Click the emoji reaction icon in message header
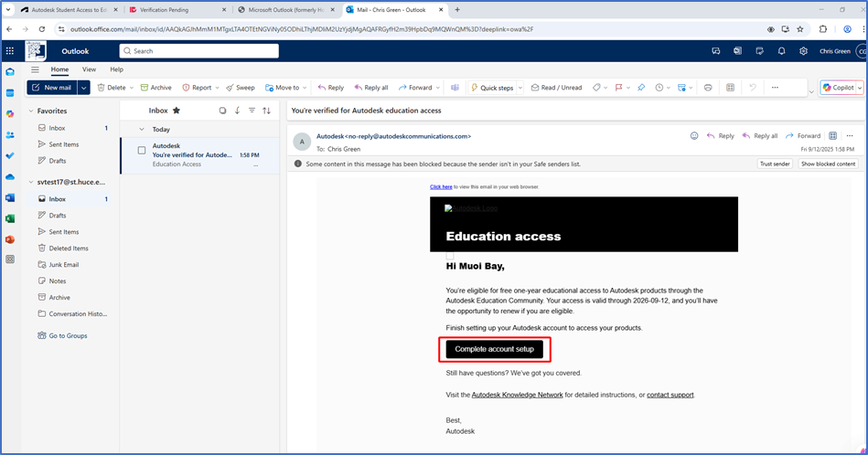 coord(694,136)
